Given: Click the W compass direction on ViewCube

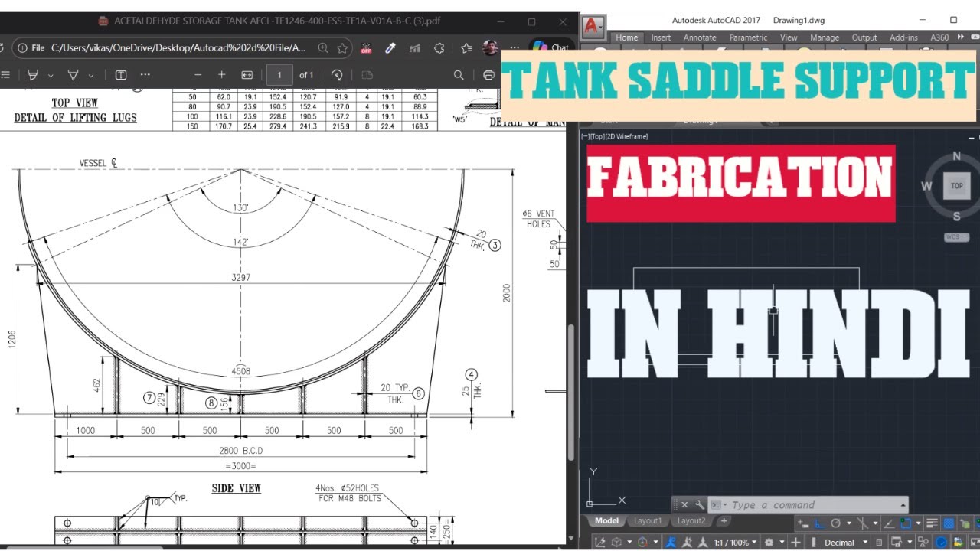Looking at the screenshot, I should (x=926, y=186).
